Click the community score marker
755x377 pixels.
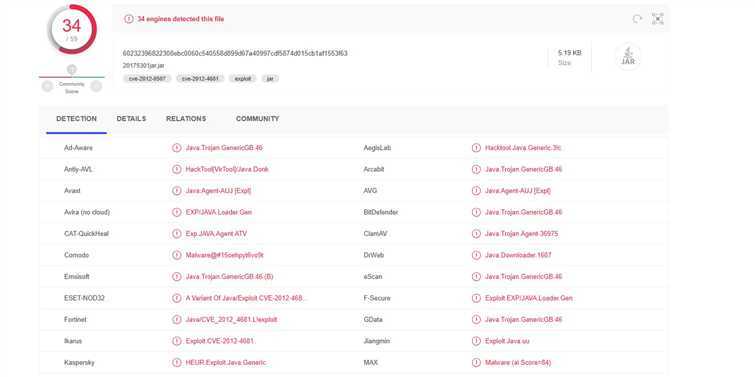tap(72, 69)
